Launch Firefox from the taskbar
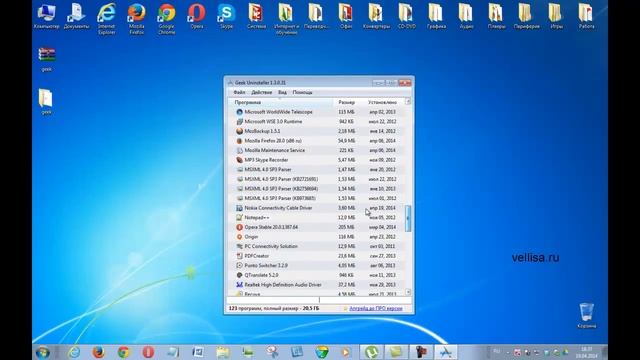This screenshot has width=640, height=360. click(98, 352)
